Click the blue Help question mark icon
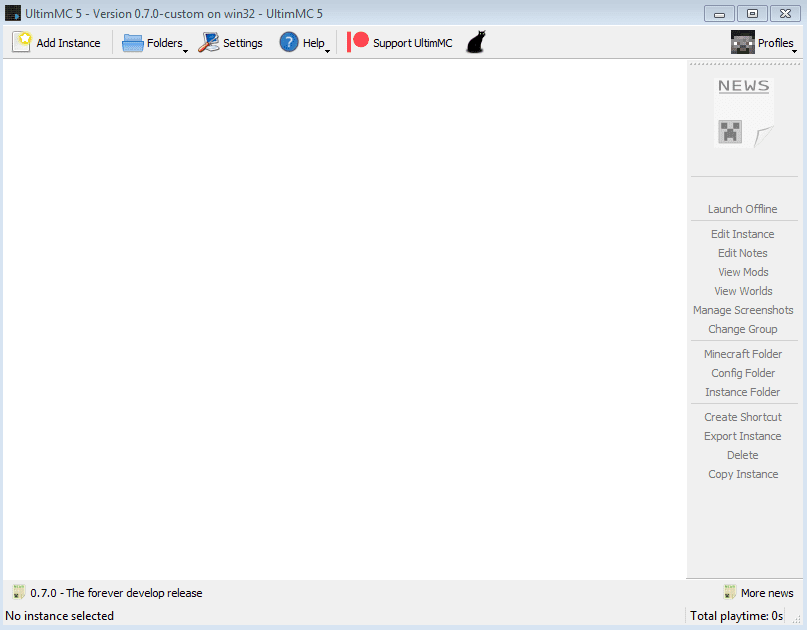This screenshot has height=630, width=807. tap(289, 42)
